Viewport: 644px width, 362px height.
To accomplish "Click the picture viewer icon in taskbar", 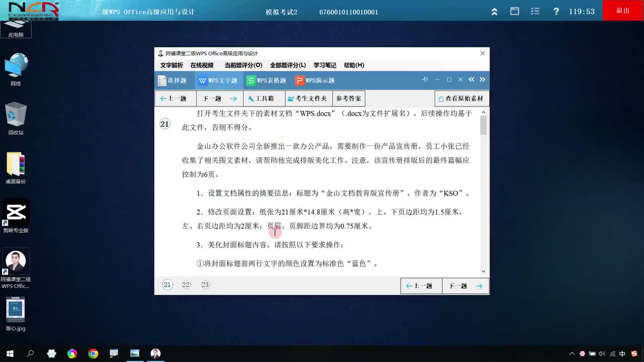I will (135, 353).
